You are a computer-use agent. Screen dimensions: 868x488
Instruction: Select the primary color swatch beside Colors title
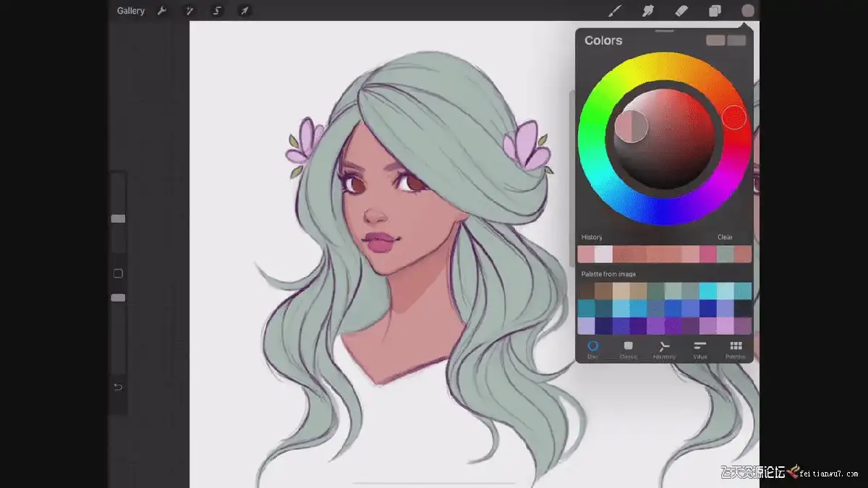(715, 40)
